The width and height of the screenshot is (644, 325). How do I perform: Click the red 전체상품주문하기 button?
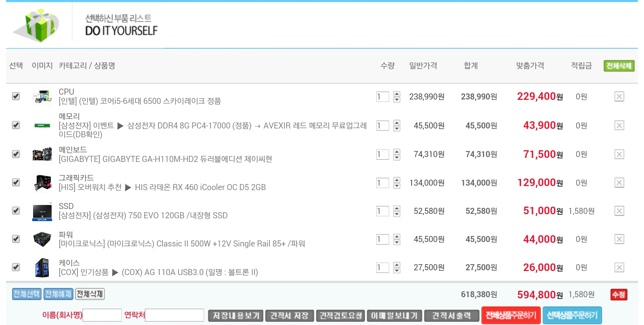[x=511, y=315]
